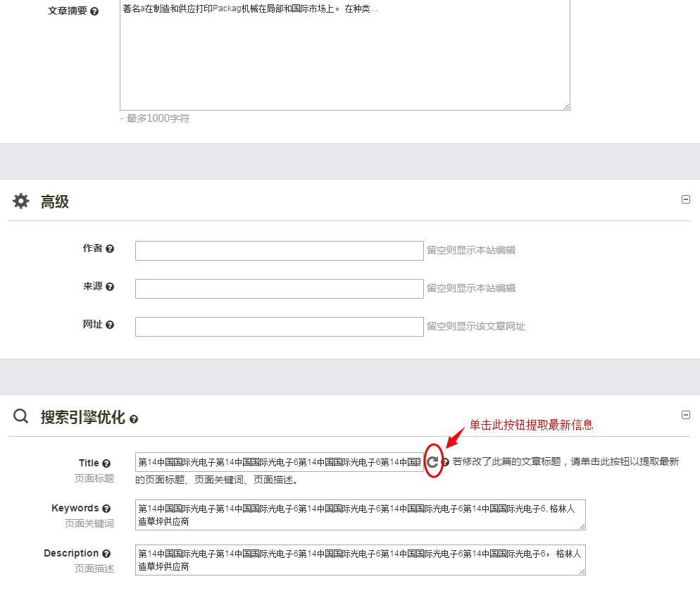Click help icon next to Description label
The height and width of the screenshot is (591, 700).
[x=106, y=554]
